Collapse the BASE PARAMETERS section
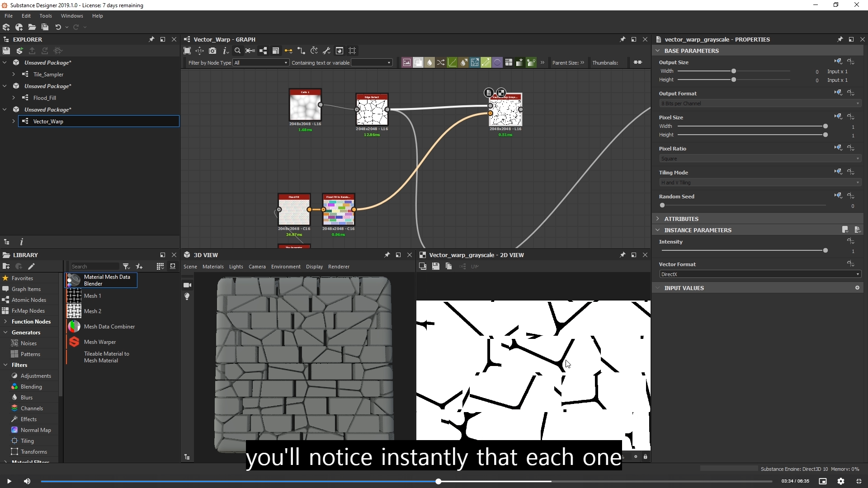Image resolution: width=868 pixels, height=488 pixels. tap(658, 51)
